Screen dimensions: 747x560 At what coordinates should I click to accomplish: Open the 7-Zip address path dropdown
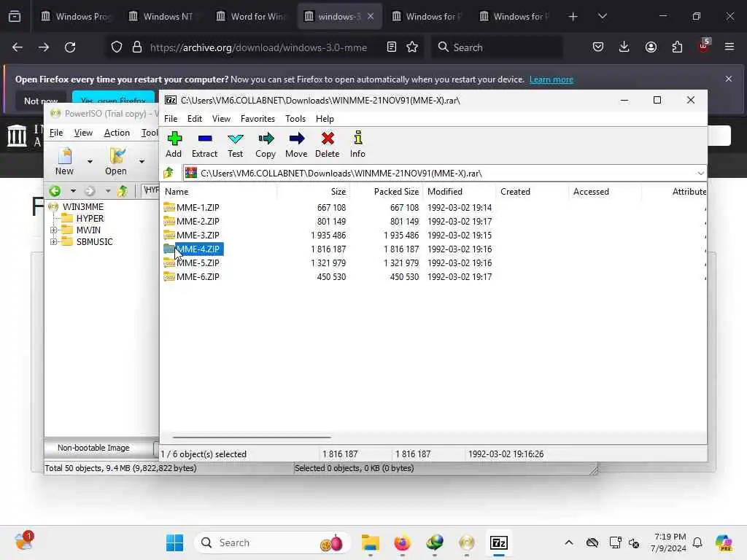click(x=700, y=174)
